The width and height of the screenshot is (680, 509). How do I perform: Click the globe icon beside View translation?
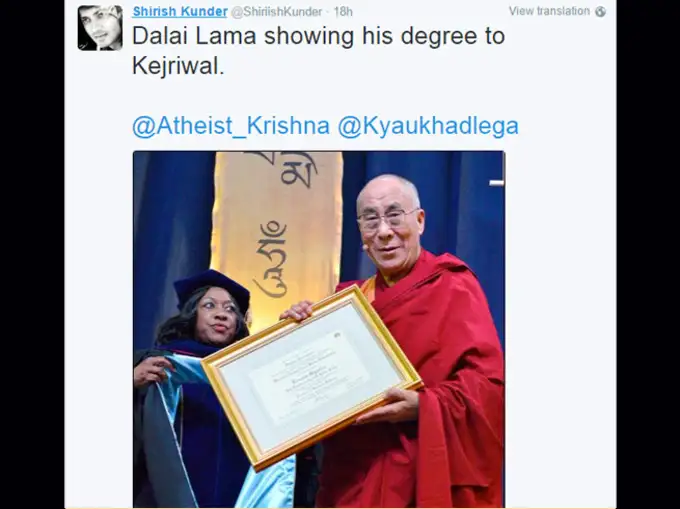tap(600, 12)
